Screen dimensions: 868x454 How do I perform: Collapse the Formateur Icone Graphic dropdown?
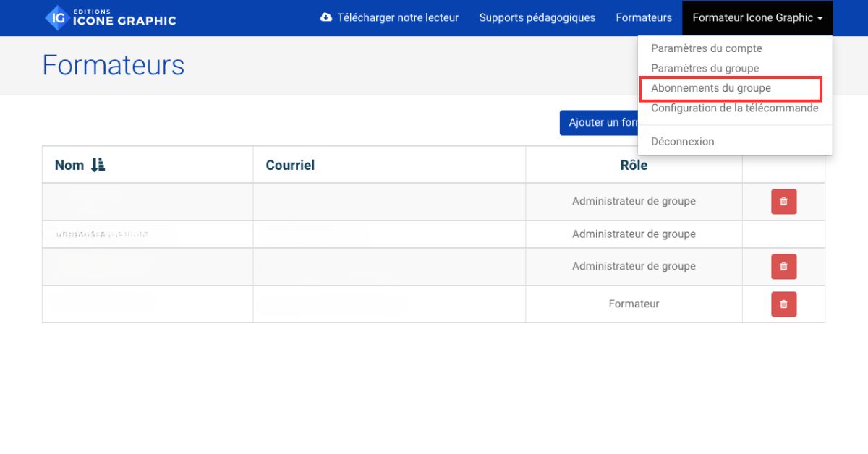757,18
